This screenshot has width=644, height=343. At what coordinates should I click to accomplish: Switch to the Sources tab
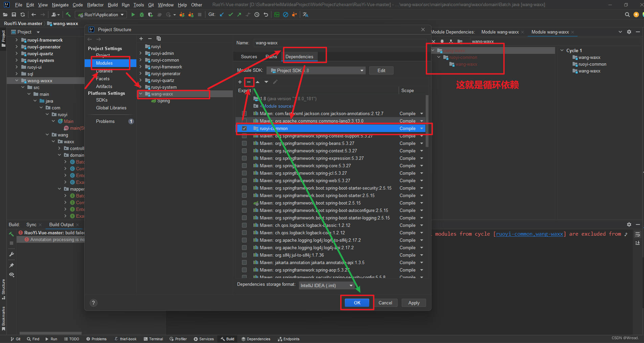(x=249, y=57)
